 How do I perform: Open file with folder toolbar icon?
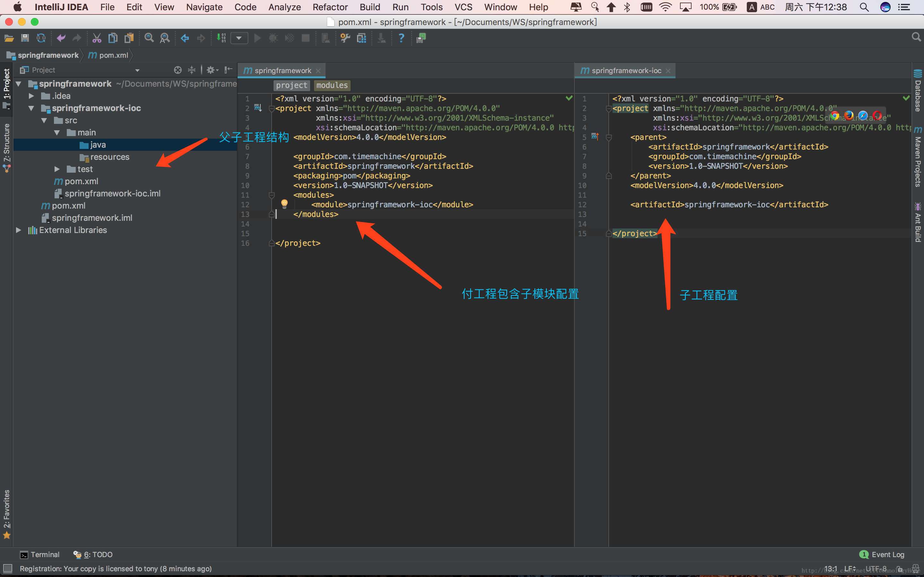pyautogui.click(x=9, y=38)
